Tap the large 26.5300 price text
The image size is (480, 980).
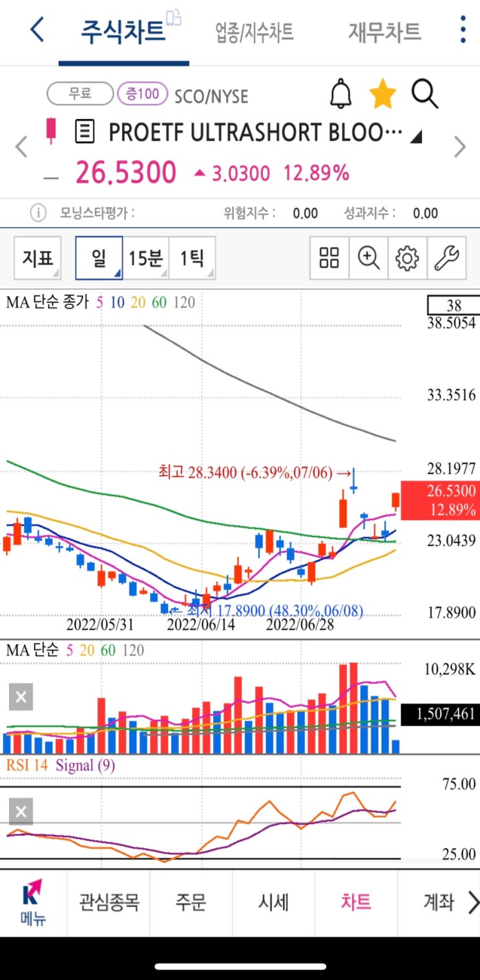click(125, 173)
